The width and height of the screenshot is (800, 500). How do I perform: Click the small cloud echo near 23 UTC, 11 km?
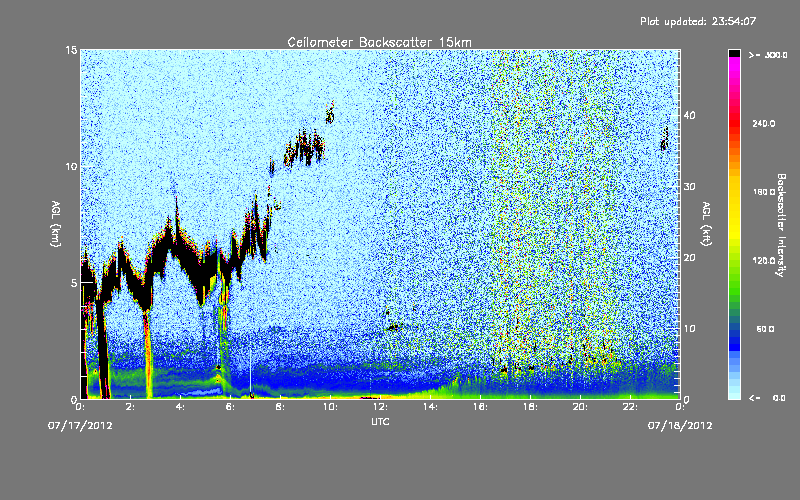(664, 139)
